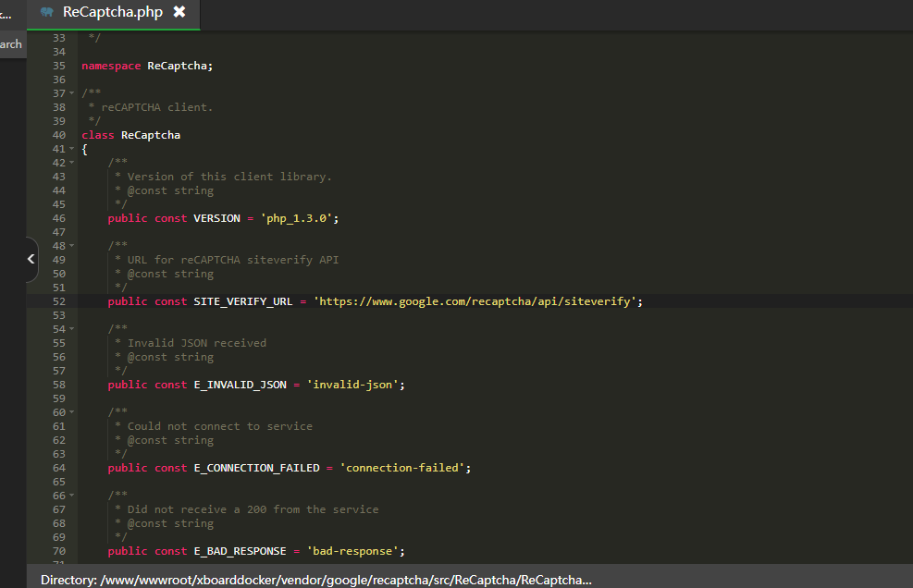Collapse the left sidebar panel arrow

pos(31,260)
